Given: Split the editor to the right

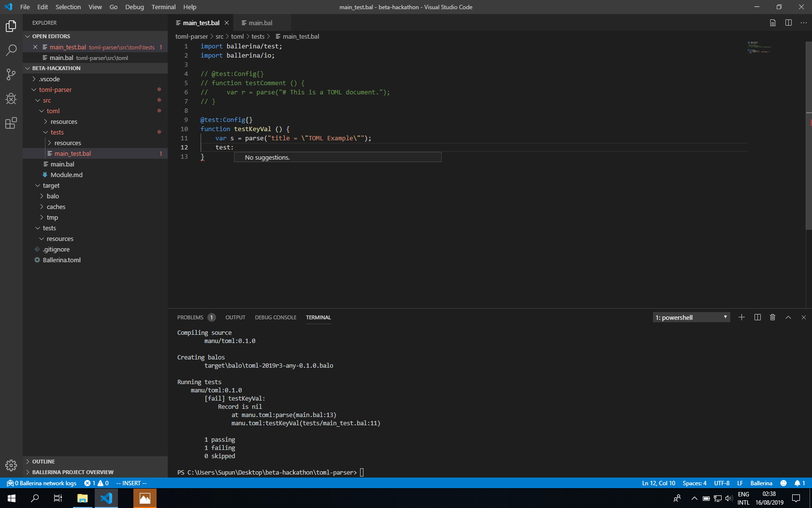Looking at the screenshot, I should (x=788, y=23).
